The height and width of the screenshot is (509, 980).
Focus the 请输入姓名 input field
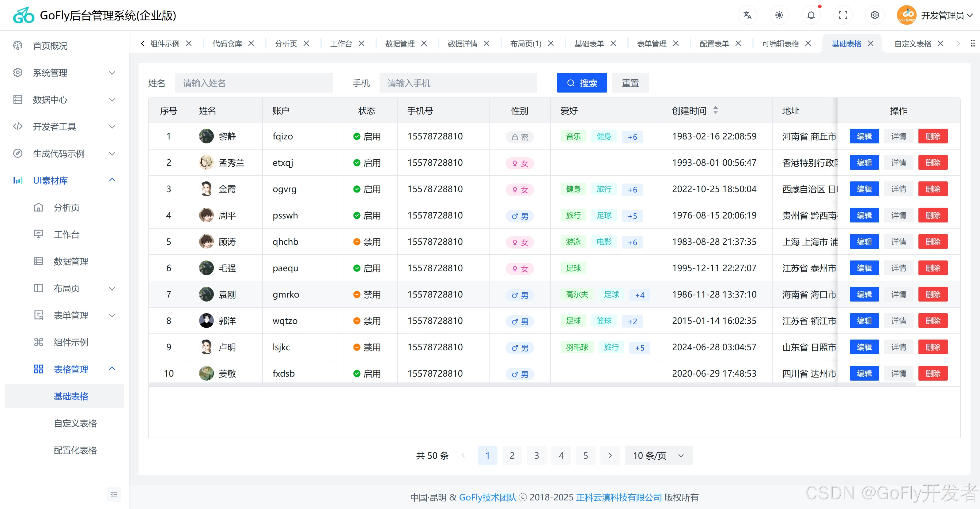point(254,83)
